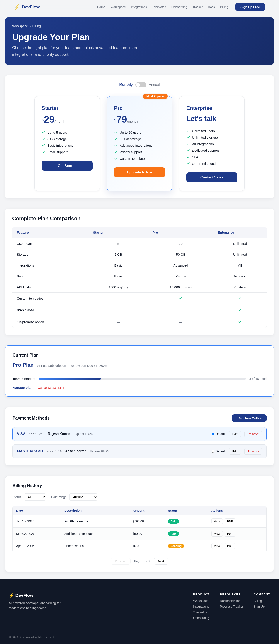Click the Upgrade to Pro button

[139, 172]
